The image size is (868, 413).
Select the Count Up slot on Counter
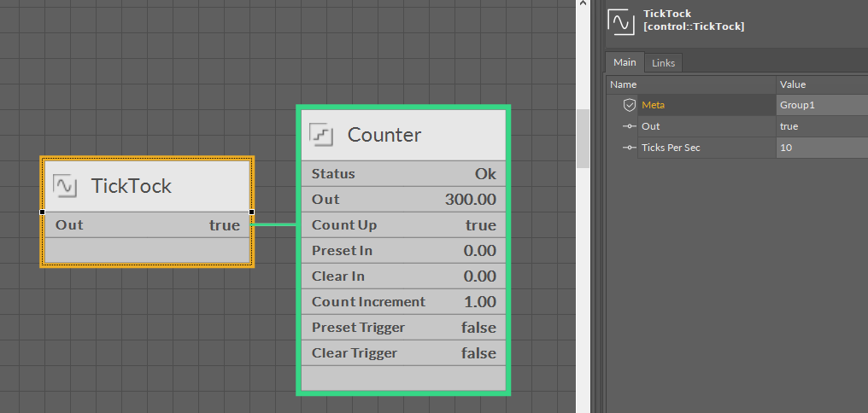tap(403, 225)
